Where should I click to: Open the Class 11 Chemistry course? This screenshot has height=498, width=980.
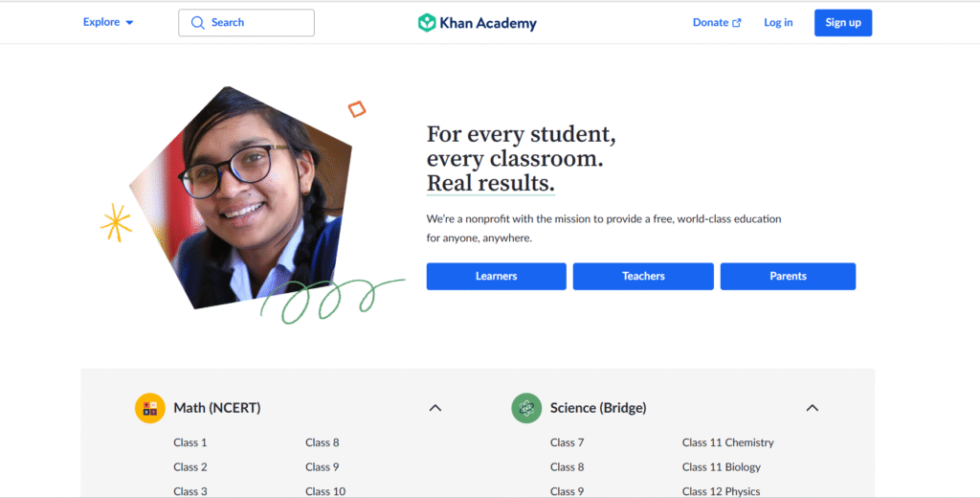[x=727, y=442]
